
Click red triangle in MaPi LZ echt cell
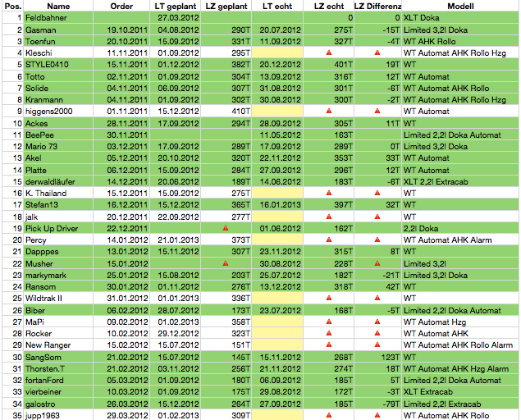(329, 322)
